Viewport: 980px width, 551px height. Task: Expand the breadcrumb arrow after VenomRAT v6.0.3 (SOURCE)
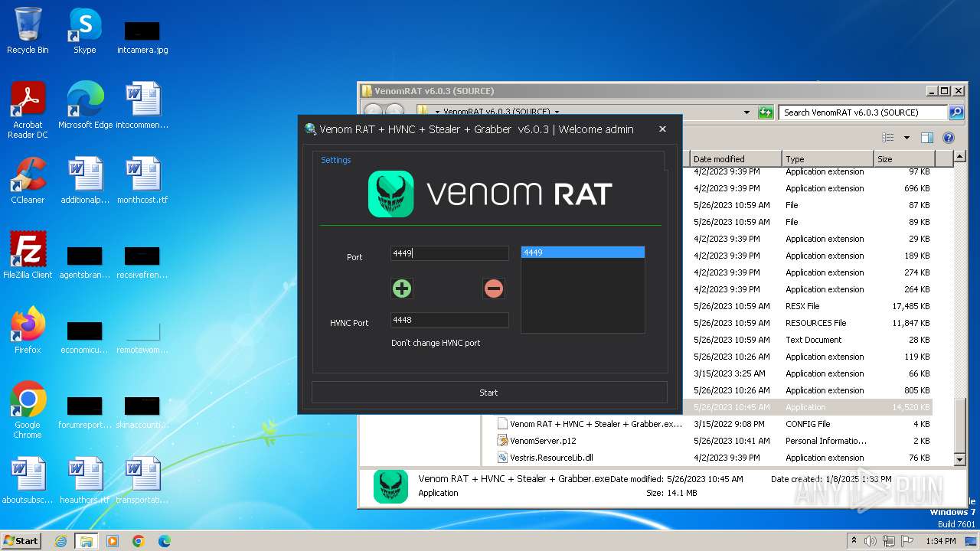557,112
